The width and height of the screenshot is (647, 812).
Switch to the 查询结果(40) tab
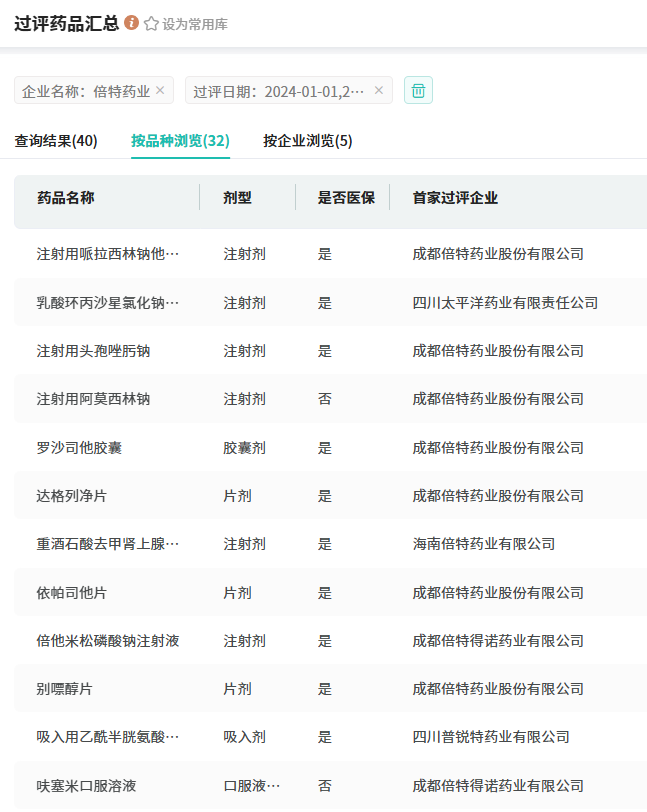(x=56, y=141)
